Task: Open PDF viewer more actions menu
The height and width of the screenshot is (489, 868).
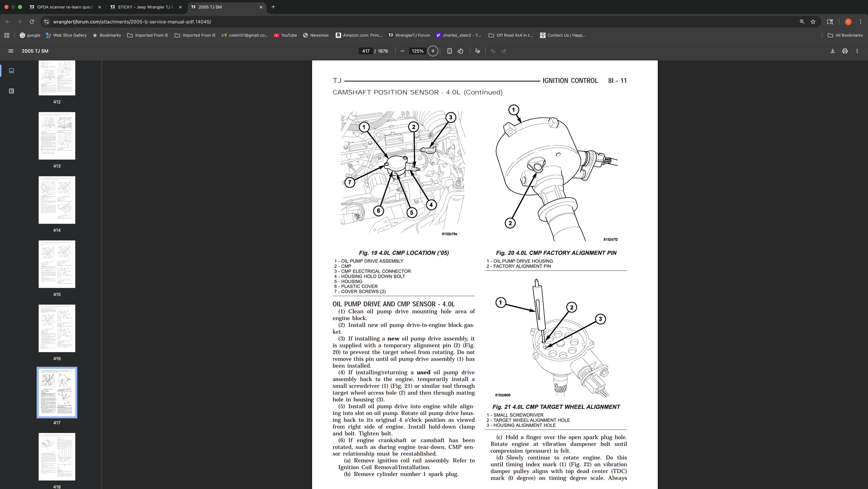Action: [x=857, y=51]
